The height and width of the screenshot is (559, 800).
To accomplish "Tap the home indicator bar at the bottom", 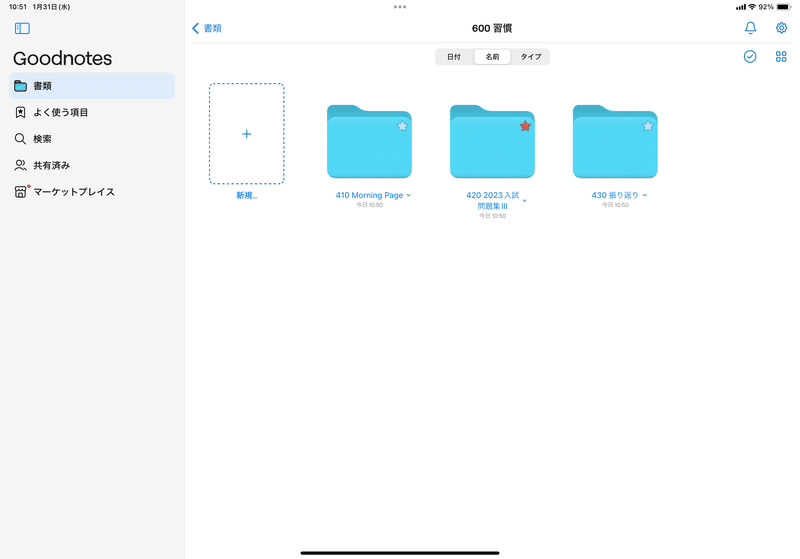I will [400, 553].
